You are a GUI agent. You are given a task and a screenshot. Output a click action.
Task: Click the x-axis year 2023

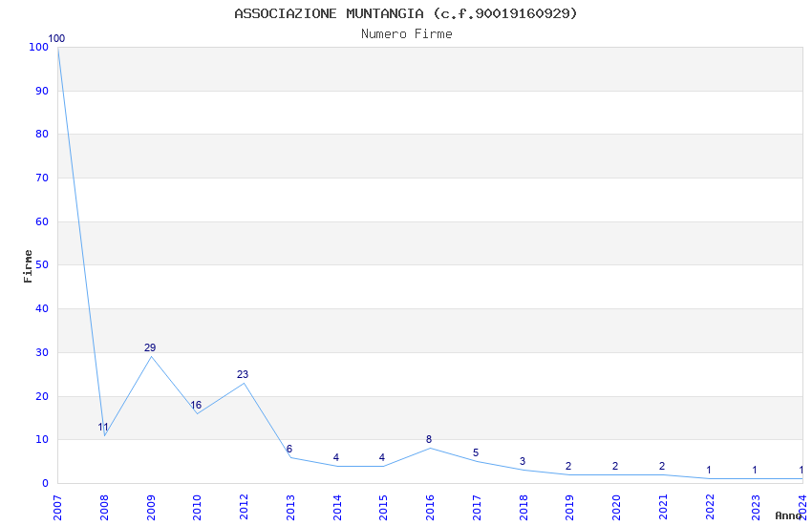point(756,508)
